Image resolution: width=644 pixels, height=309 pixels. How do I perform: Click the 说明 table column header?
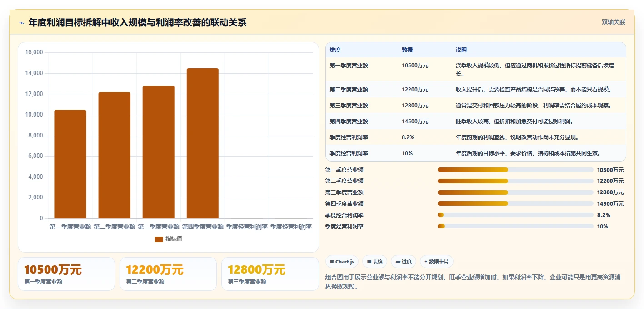point(461,50)
